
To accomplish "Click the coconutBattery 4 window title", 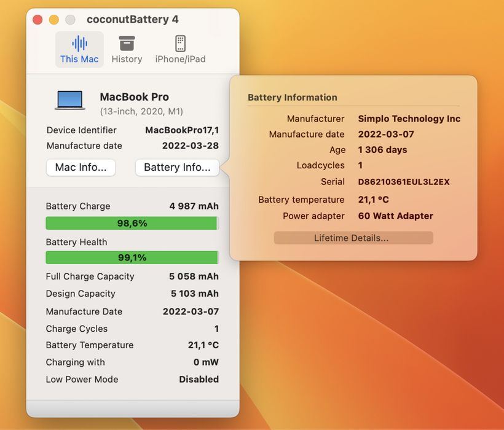I will 132,19.
